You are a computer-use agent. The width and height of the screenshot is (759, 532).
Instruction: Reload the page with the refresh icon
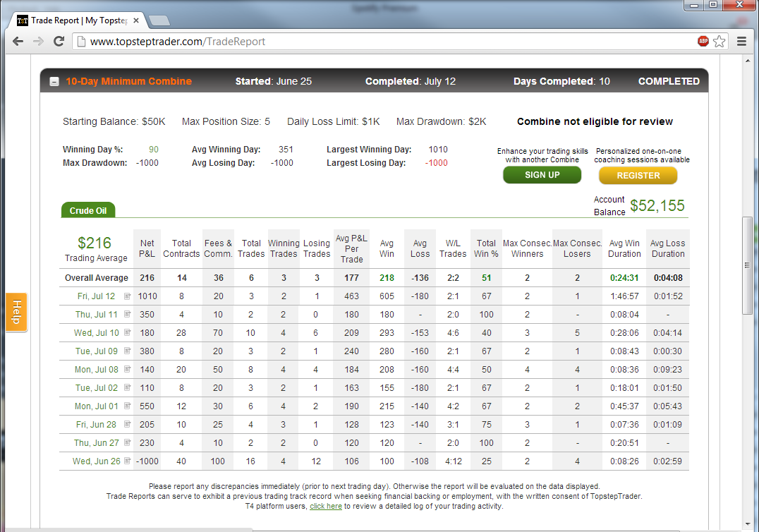point(59,42)
